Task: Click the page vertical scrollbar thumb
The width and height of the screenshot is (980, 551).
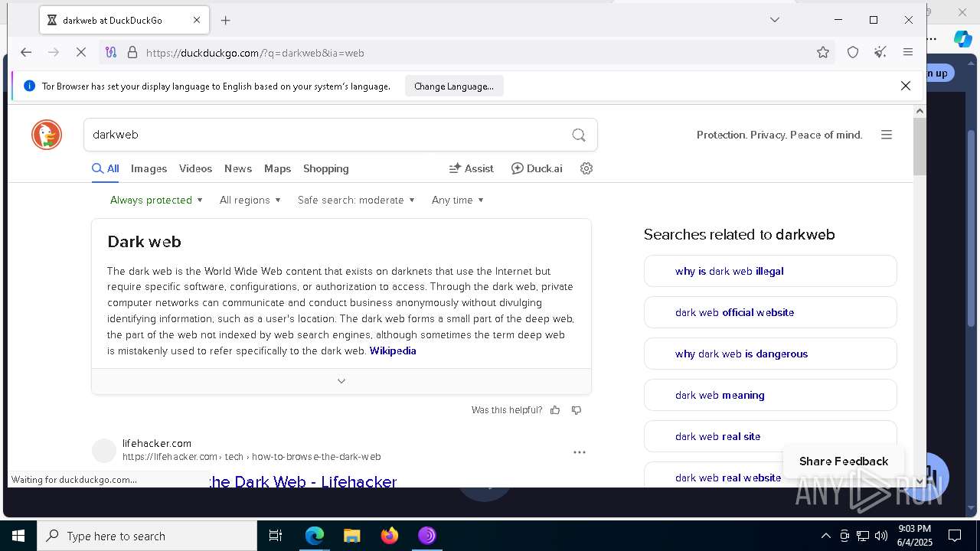Action: tap(920, 147)
